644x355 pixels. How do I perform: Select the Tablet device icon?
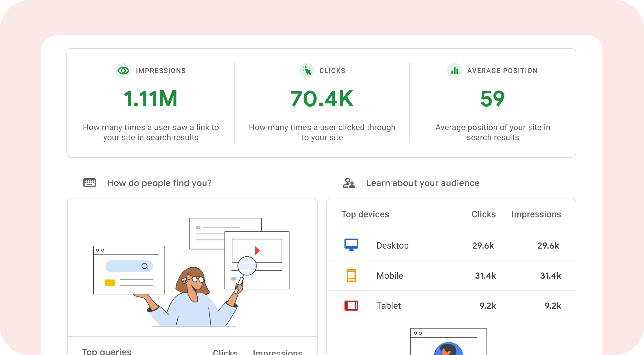[x=351, y=305]
